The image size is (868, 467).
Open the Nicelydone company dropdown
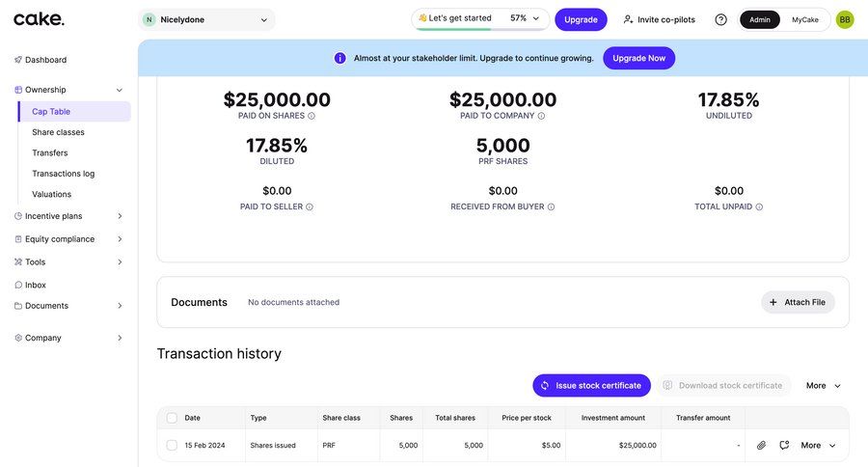click(x=206, y=19)
